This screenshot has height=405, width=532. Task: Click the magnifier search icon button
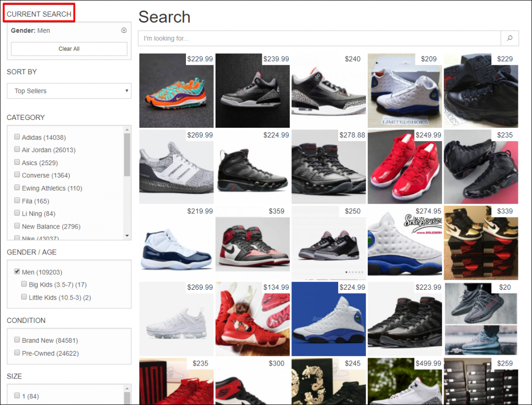[510, 38]
